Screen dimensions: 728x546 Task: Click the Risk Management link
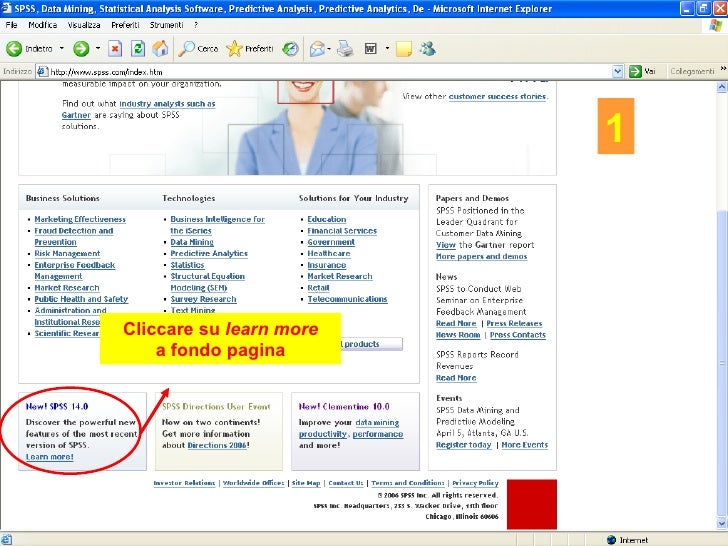tap(67, 254)
